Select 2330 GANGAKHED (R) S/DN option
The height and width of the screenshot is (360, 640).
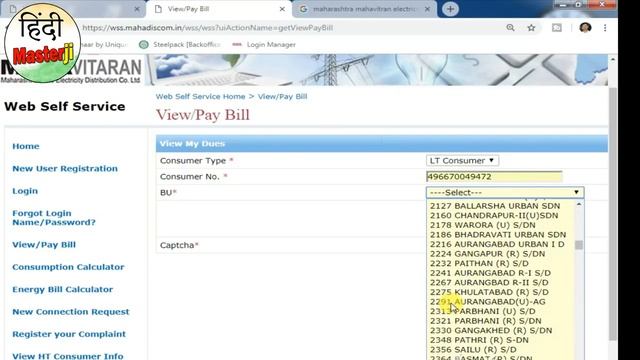500,331
